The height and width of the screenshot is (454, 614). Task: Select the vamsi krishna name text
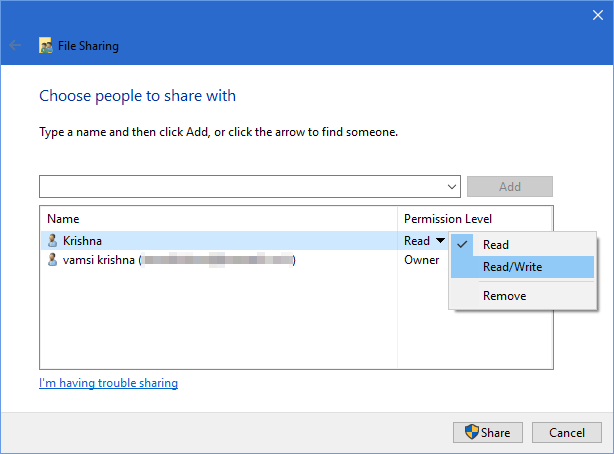point(99,260)
